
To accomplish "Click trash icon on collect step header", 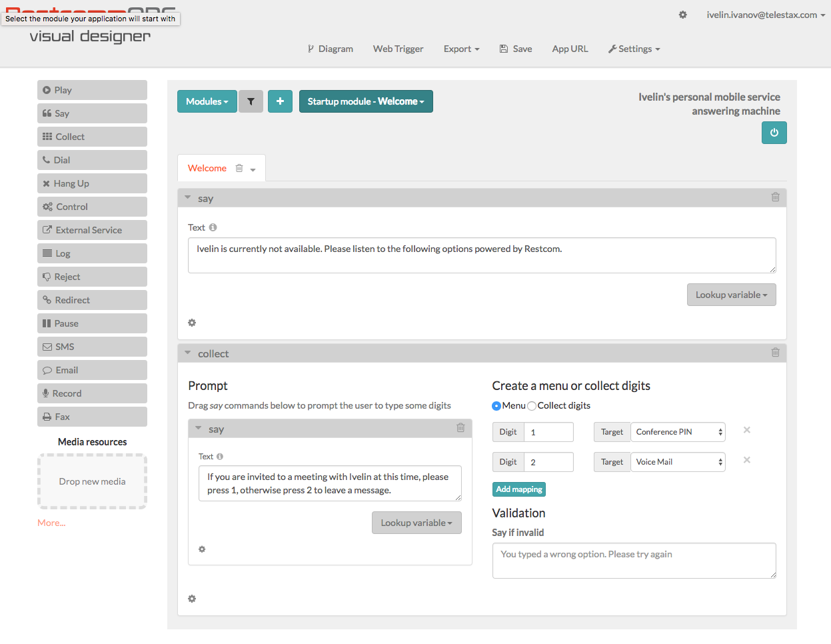I will point(775,353).
